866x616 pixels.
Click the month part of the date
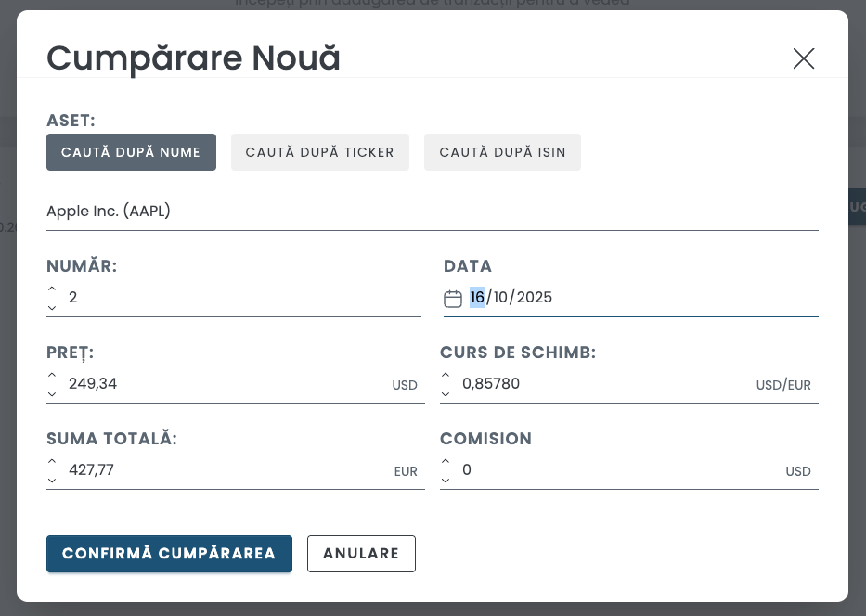coord(501,298)
